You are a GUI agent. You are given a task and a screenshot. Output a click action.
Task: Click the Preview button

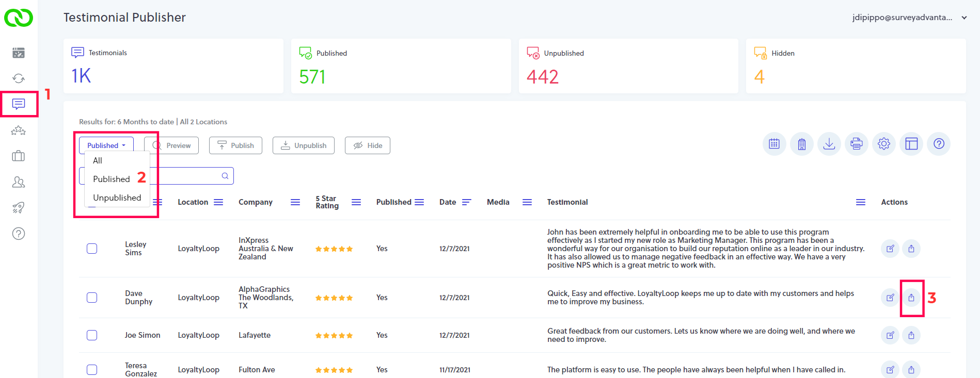click(171, 145)
